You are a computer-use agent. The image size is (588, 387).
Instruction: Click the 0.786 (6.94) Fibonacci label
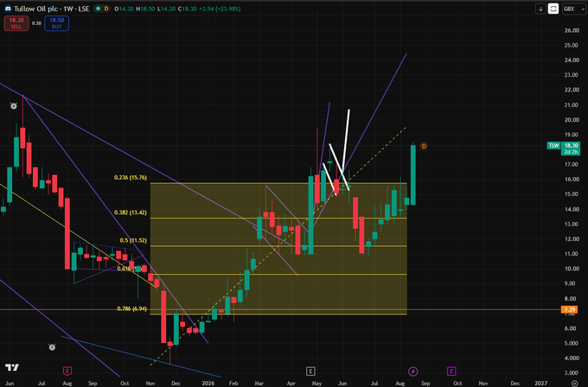(132, 308)
